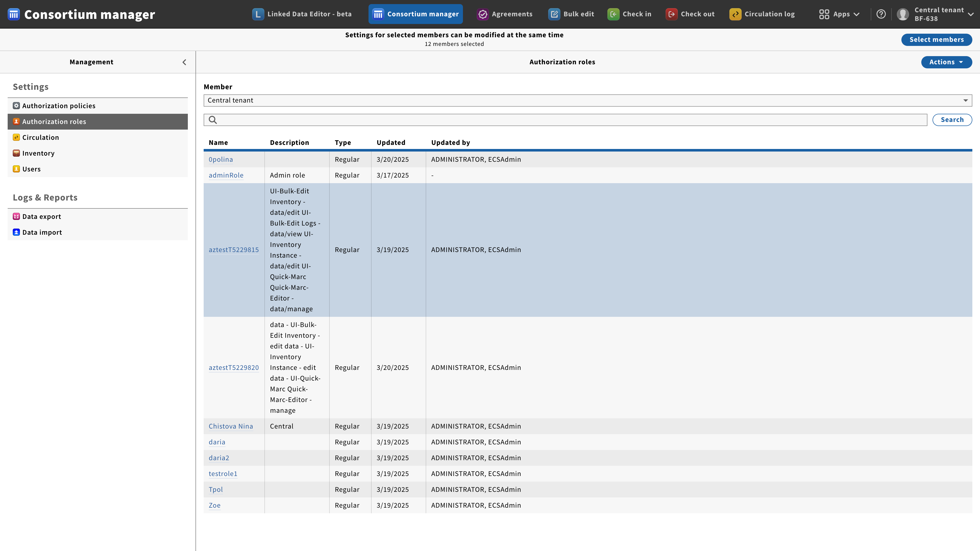
Task: Click the Users settings icon
Action: tap(16, 169)
